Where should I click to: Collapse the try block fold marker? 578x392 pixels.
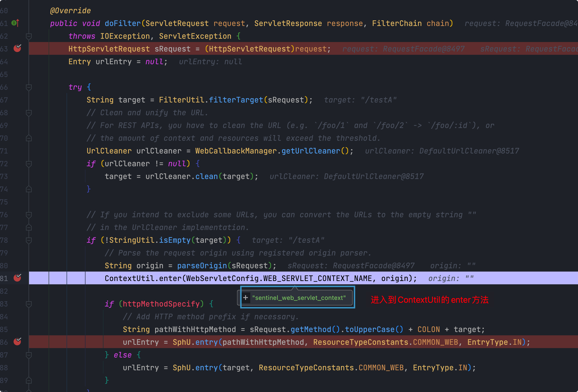[29, 87]
